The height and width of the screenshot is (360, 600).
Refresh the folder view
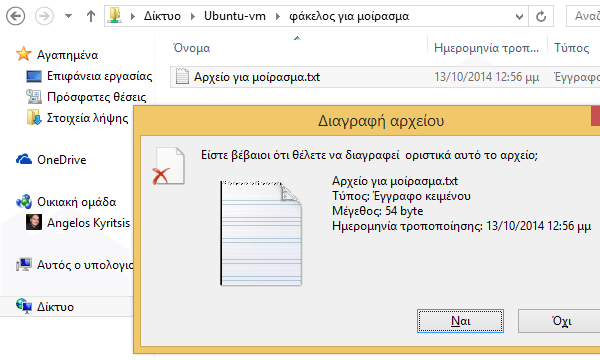coord(541,16)
